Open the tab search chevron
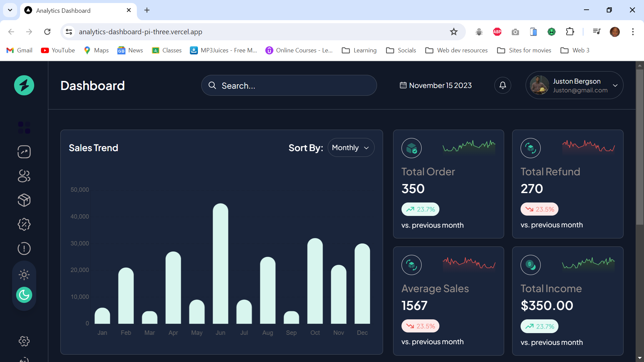 pyautogui.click(x=10, y=10)
